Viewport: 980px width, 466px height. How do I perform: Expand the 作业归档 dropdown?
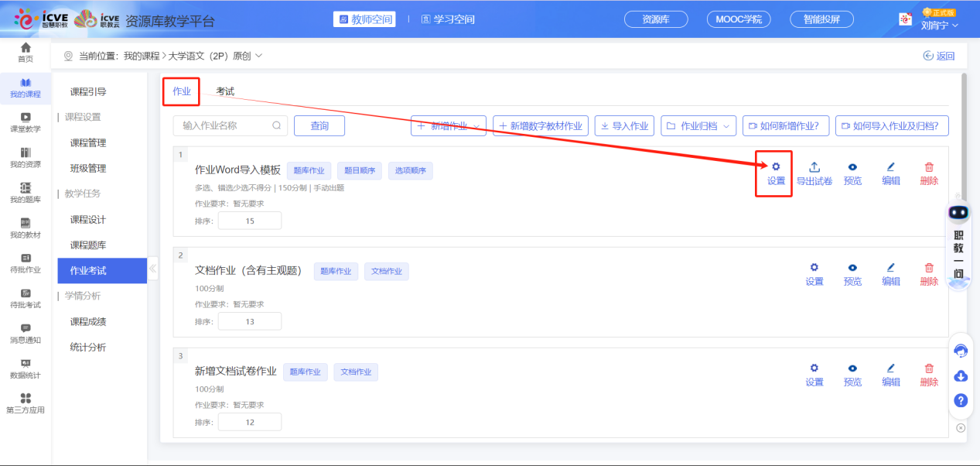[698, 126]
